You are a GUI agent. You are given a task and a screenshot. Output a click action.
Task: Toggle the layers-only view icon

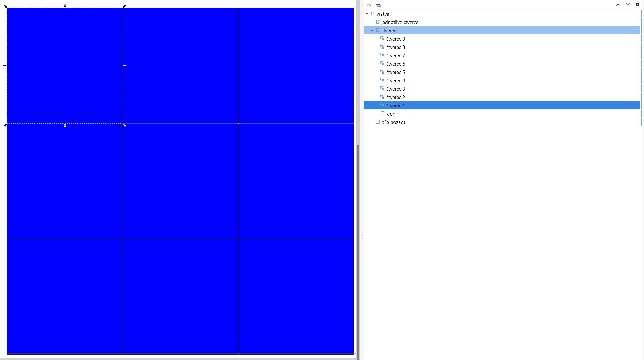pos(369,5)
